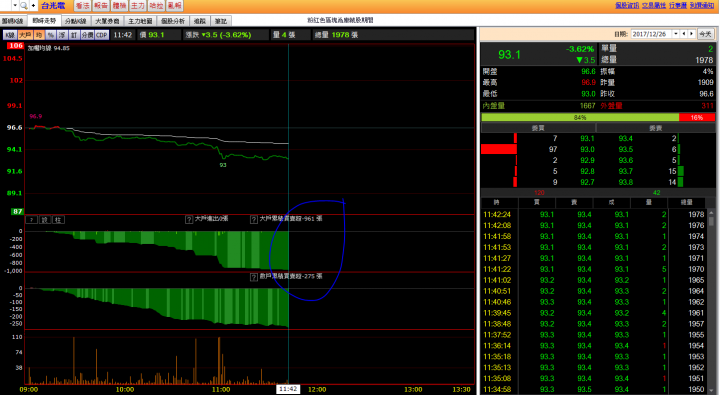
Task: Switch to the 大戶券商 tab
Action: pos(107,21)
